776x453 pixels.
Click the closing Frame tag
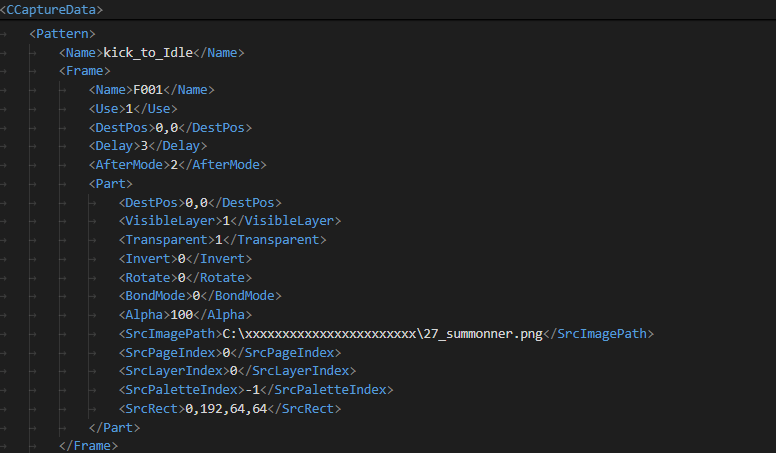pos(88,446)
